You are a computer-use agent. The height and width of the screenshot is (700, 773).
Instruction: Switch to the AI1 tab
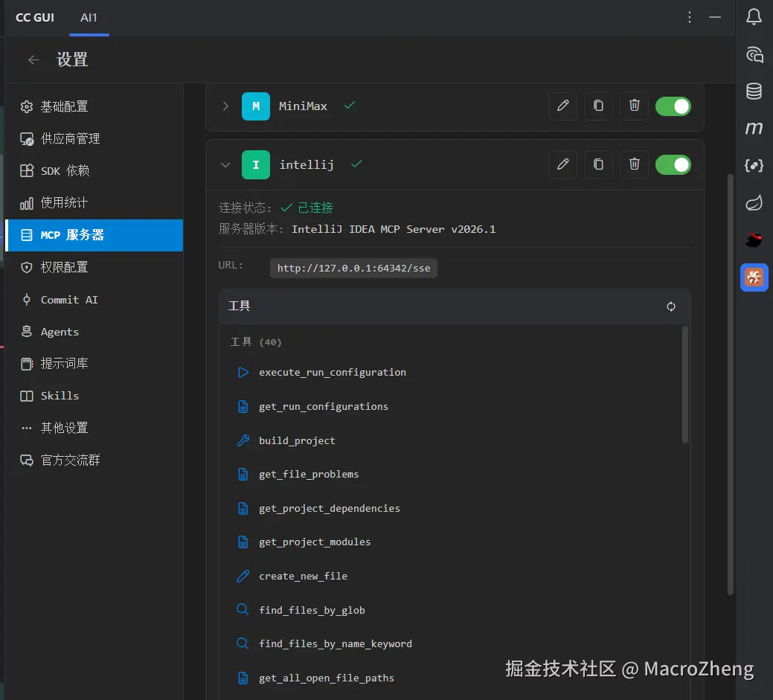point(89,18)
